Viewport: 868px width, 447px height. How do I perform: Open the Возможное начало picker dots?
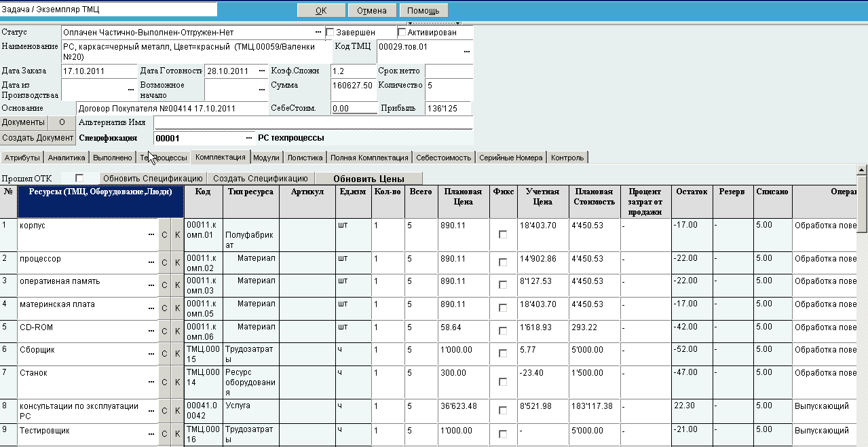[262, 90]
